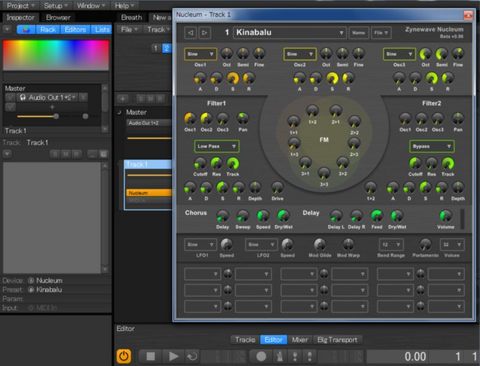
Task: Click the Osc3 Sustain knob
Action: [431, 78]
